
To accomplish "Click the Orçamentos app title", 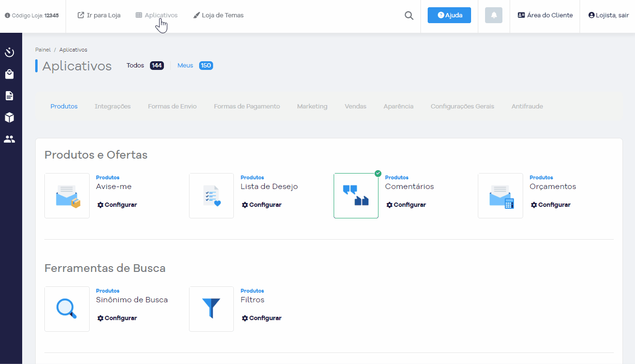I will 553,187.
